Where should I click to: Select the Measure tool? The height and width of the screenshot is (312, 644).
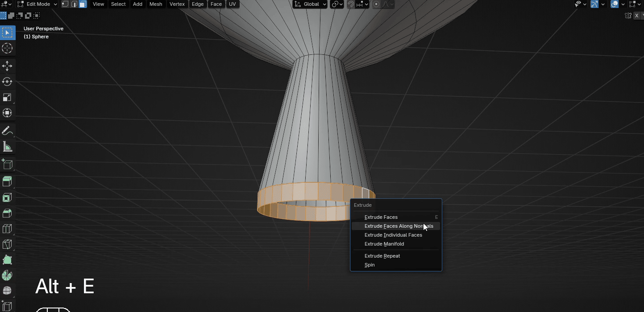click(7, 146)
